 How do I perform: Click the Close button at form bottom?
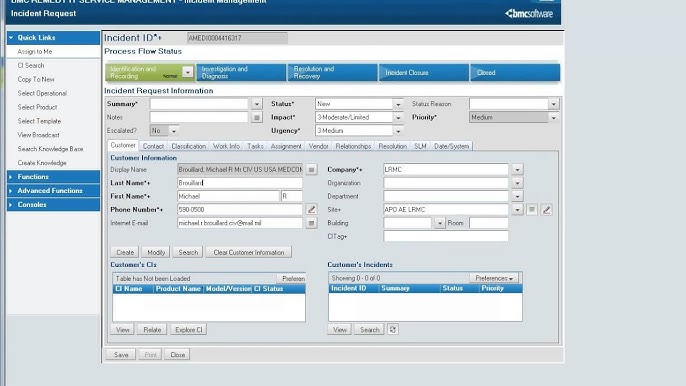[x=177, y=354]
